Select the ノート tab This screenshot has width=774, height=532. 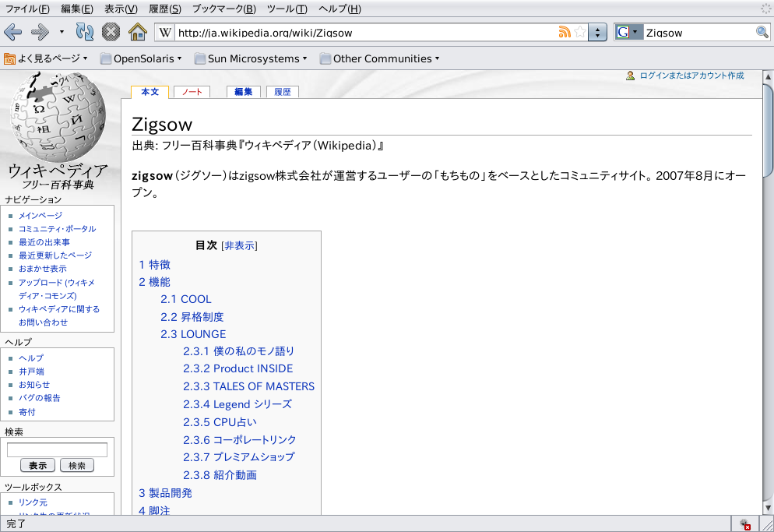tap(192, 92)
